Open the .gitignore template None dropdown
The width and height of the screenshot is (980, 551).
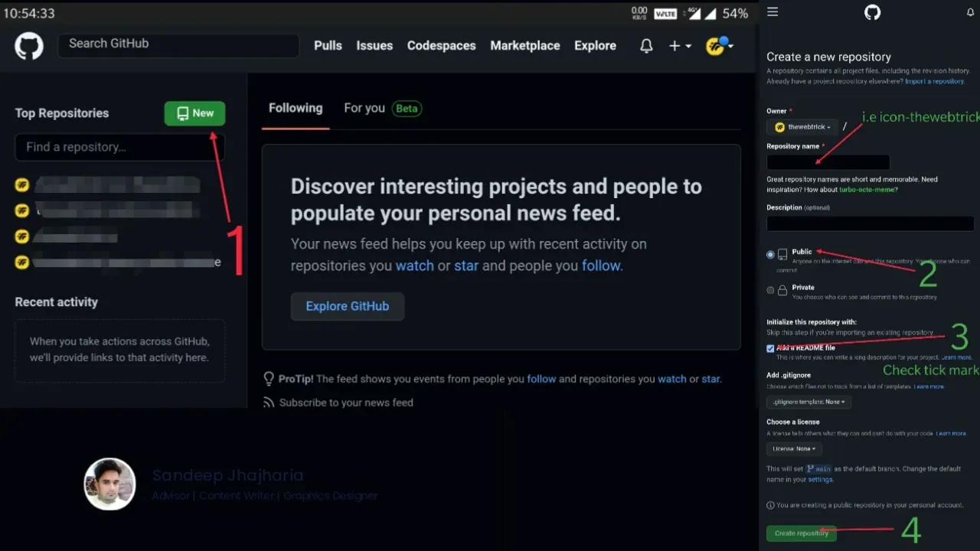click(808, 402)
